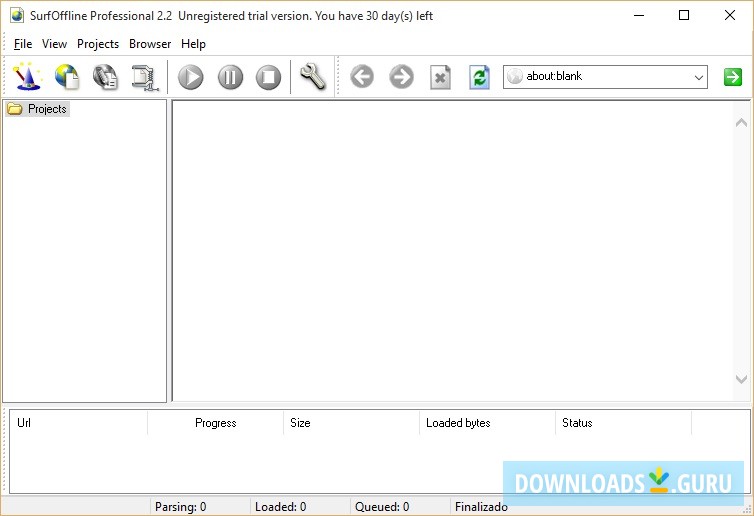Viewport: 754px width, 516px height.
Task: Click the globe with document list icon
Action: click(x=105, y=76)
